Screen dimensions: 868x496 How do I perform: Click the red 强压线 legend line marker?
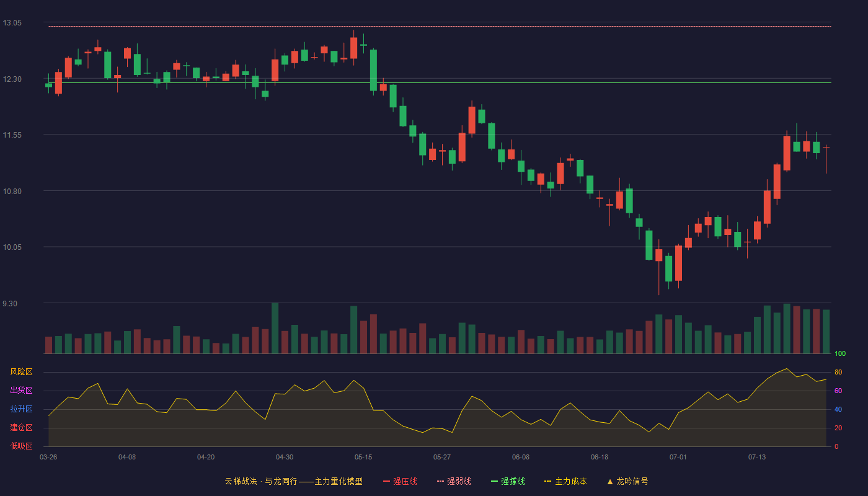(386, 482)
